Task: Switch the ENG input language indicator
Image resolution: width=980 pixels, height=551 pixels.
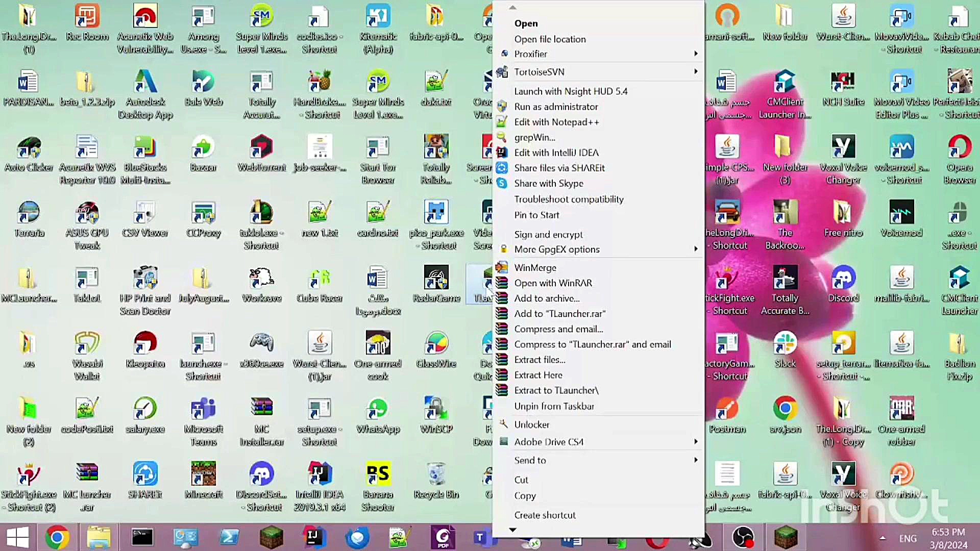Action: click(908, 538)
